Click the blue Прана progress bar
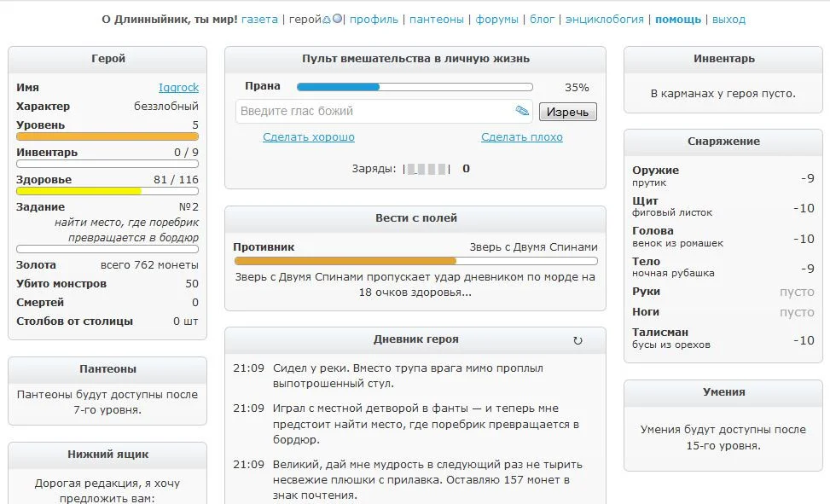Screen dimensions: 830x504 [415, 87]
